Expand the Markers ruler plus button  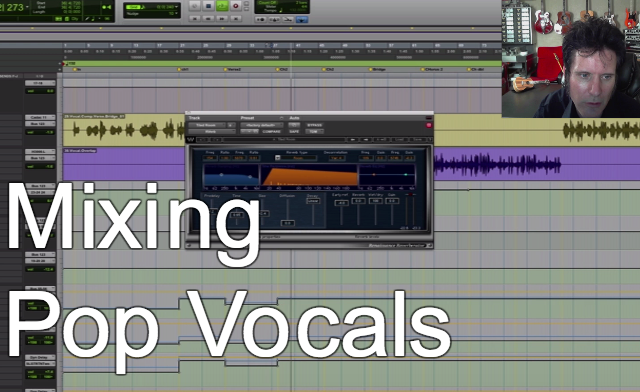point(60,69)
